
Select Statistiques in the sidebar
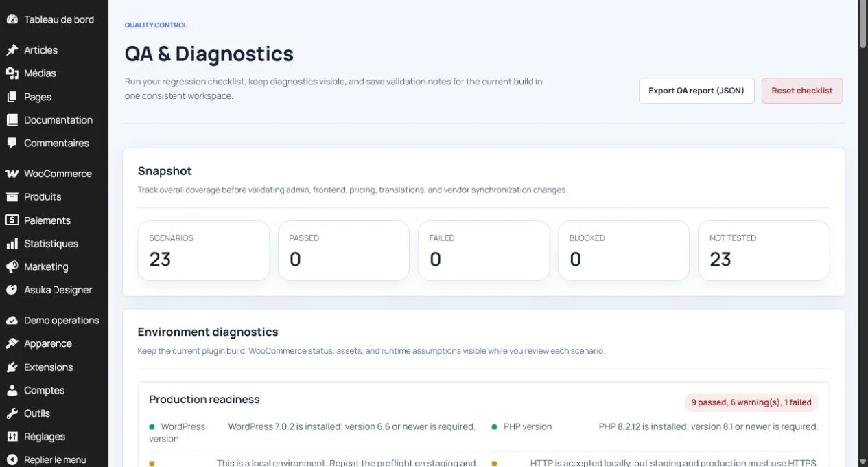coord(54,244)
